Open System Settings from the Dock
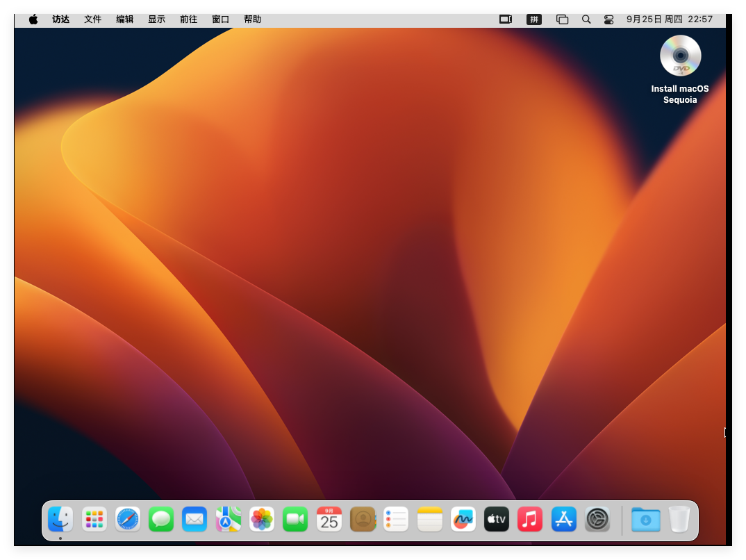Screen dimensions: 746x560 point(597,519)
